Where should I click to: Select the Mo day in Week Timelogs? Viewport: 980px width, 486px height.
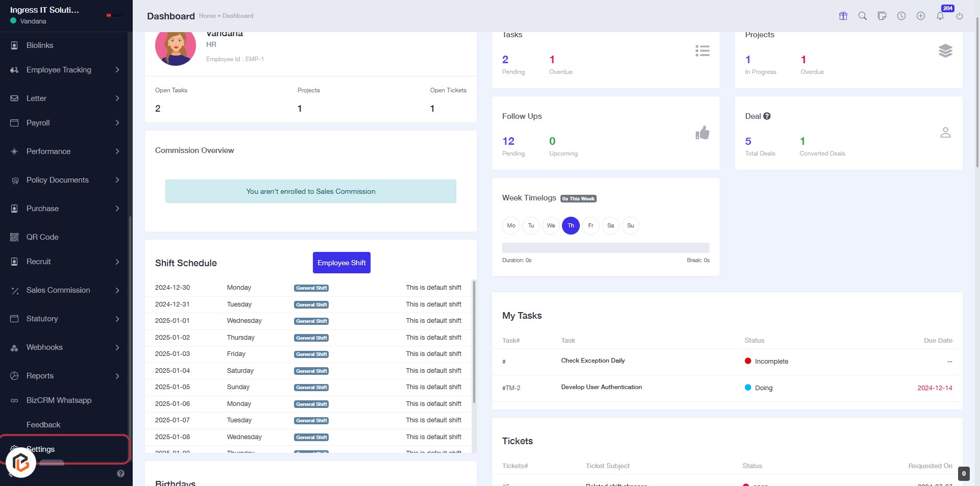click(x=511, y=225)
